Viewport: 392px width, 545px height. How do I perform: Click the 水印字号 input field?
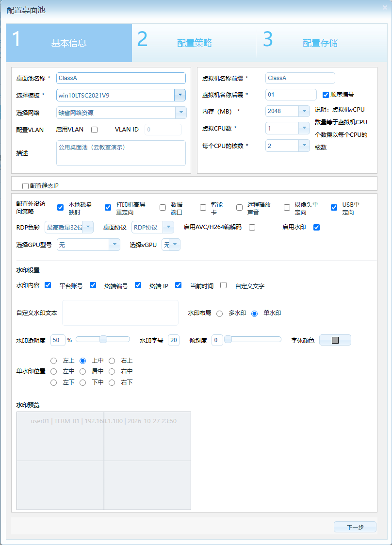(x=174, y=340)
